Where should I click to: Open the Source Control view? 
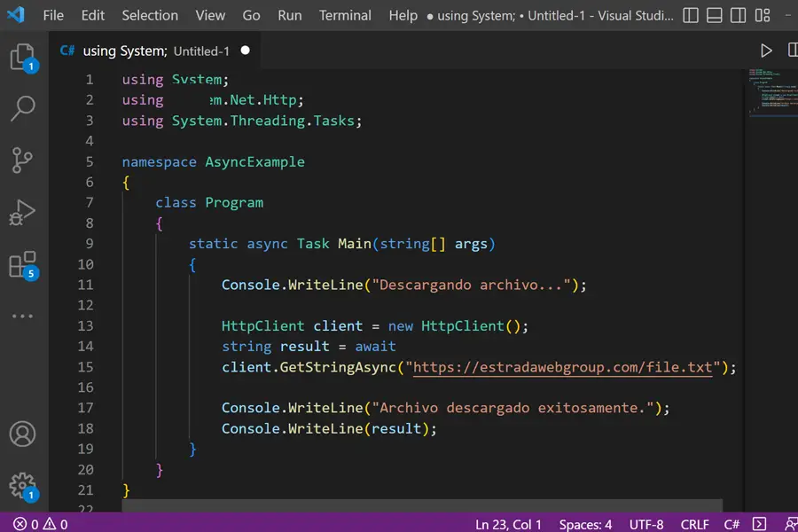(x=23, y=160)
